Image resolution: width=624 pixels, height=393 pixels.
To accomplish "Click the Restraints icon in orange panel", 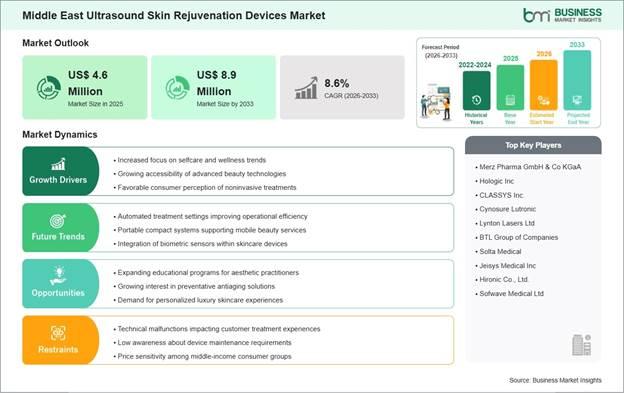I will point(58,333).
